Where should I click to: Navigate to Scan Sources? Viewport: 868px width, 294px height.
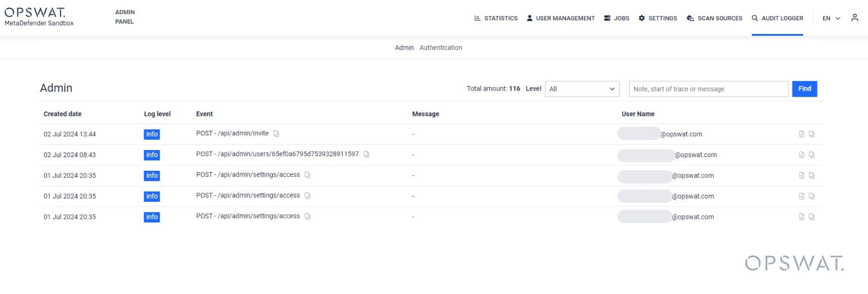click(714, 18)
